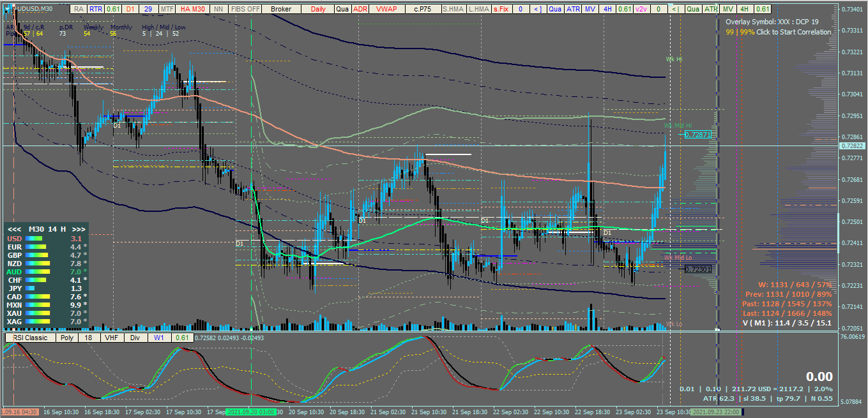Viewport: 868px width, 418px height.
Task: Click the red s.Fix button
Action: [502, 9]
